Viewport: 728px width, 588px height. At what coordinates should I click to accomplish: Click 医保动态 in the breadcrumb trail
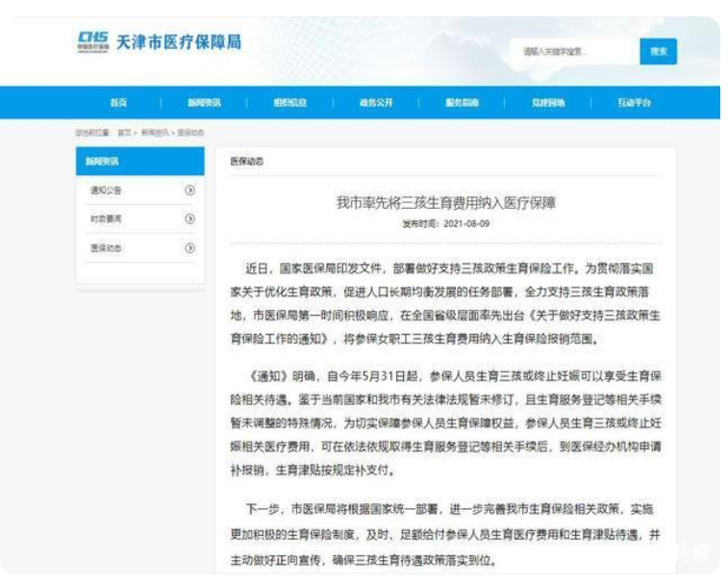coord(190,132)
